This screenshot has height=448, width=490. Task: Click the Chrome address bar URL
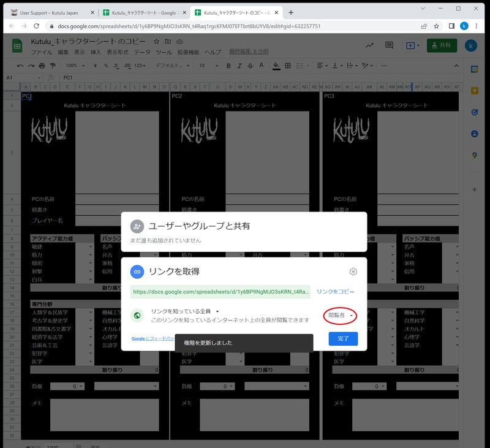189,26
